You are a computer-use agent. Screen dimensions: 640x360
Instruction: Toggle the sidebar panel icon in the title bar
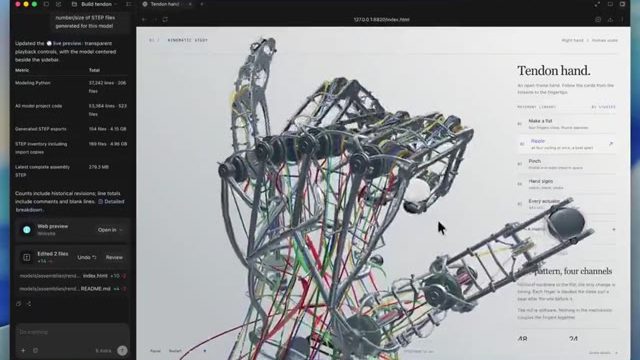click(x=46, y=4)
